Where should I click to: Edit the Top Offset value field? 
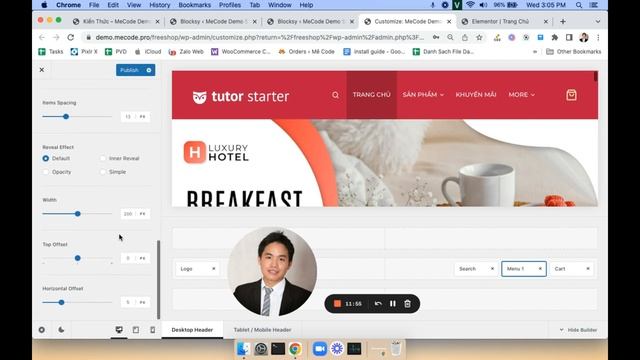pyautogui.click(x=128, y=258)
